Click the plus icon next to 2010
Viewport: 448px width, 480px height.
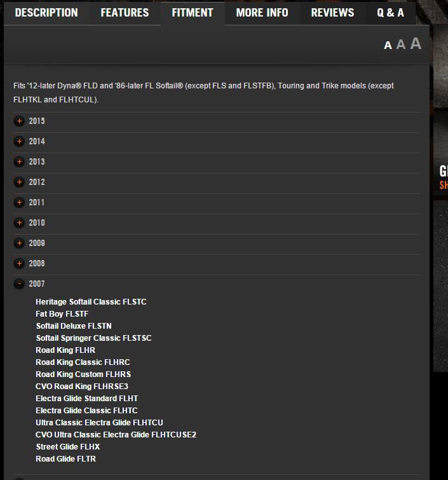pyautogui.click(x=20, y=223)
